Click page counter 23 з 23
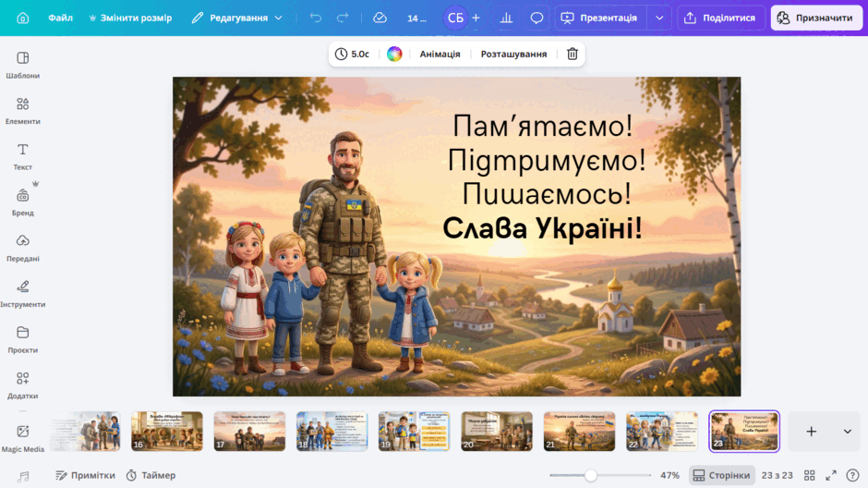The height and width of the screenshot is (488, 868). click(778, 475)
